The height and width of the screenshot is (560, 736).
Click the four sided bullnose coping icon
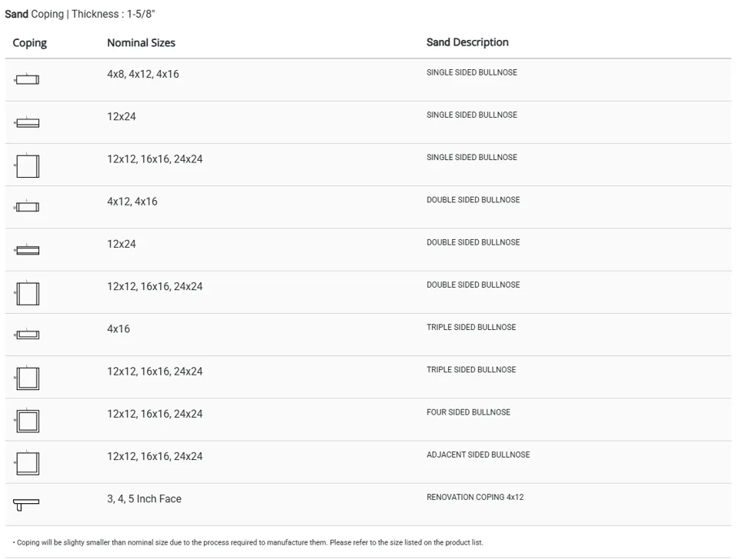click(27, 421)
